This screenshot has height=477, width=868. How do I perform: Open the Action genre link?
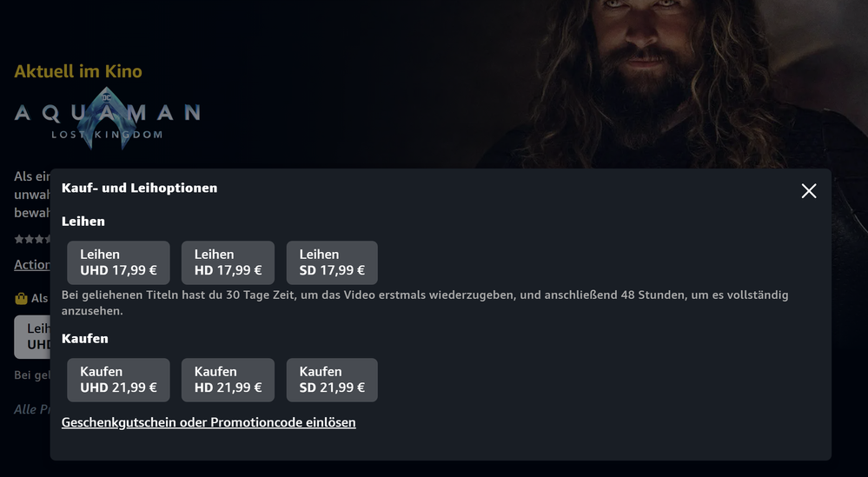[x=31, y=264]
